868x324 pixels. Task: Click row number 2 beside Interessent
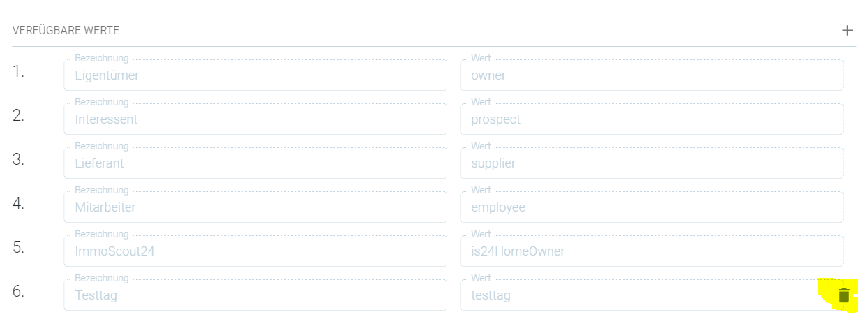tap(18, 115)
